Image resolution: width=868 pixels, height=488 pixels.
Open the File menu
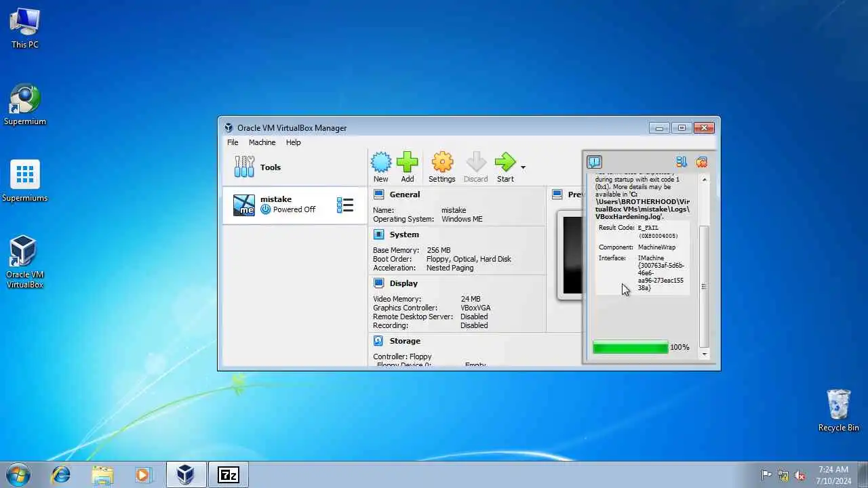233,142
